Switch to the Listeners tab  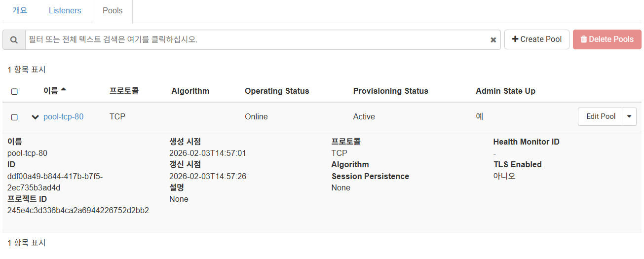(65, 10)
